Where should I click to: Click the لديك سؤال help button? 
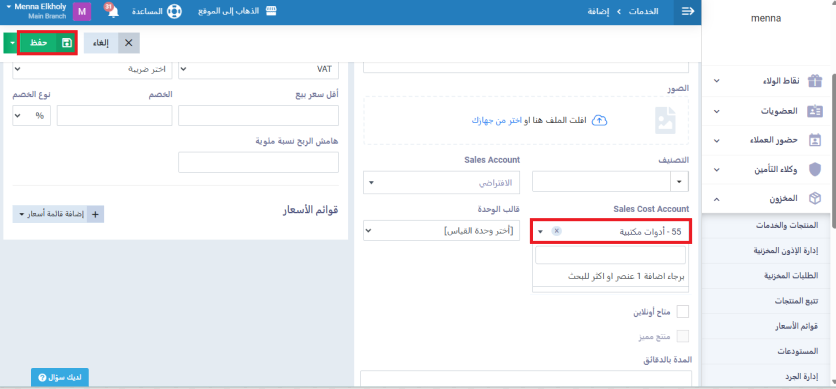pos(60,377)
